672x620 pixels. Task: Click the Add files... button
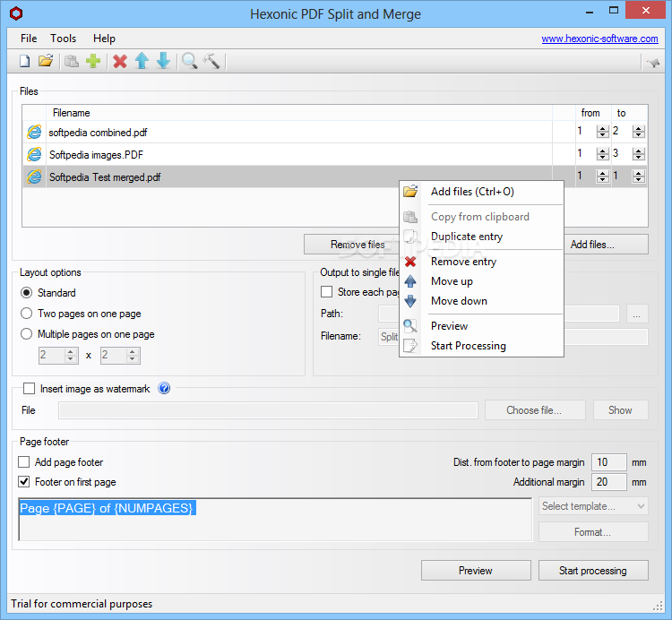[606, 245]
